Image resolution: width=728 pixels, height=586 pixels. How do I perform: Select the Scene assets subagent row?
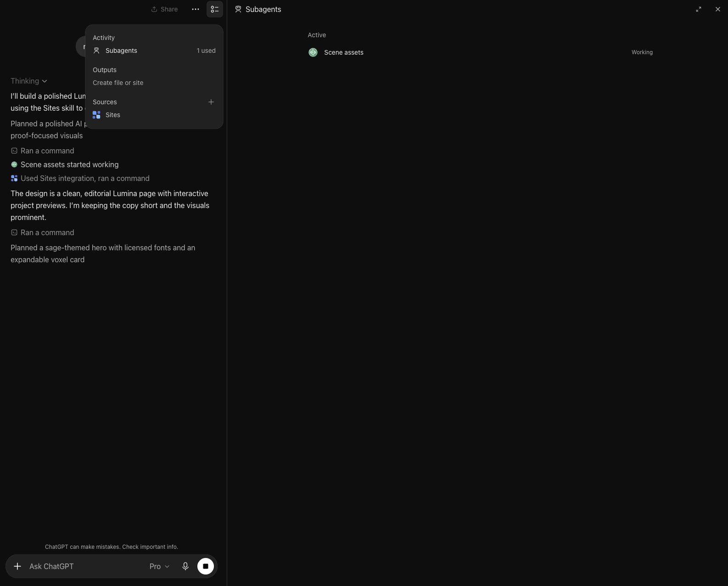tap(480, 52)
